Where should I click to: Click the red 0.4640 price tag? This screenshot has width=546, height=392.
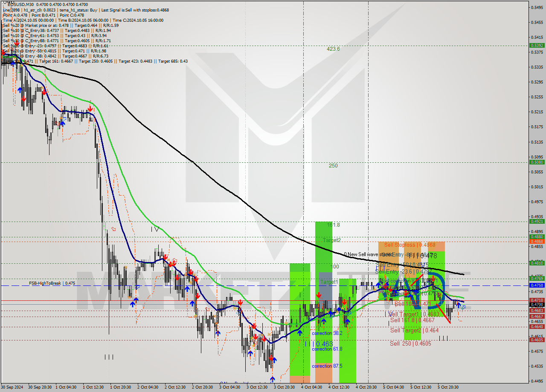(537, 326)
